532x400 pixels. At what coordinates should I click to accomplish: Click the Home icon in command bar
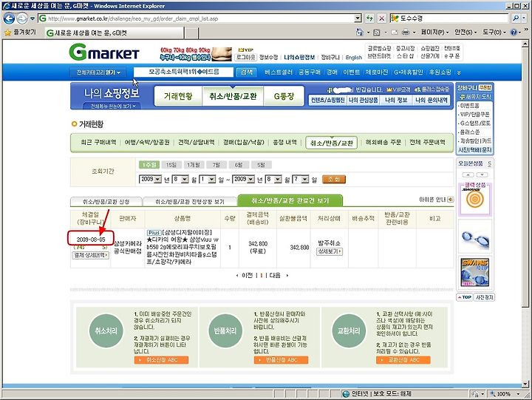(x=360, y=33)
